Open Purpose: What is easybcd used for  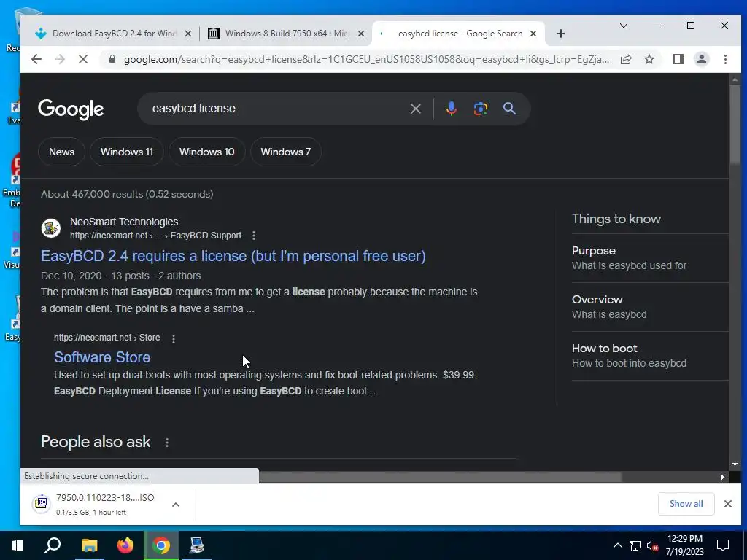coord(650,258)
